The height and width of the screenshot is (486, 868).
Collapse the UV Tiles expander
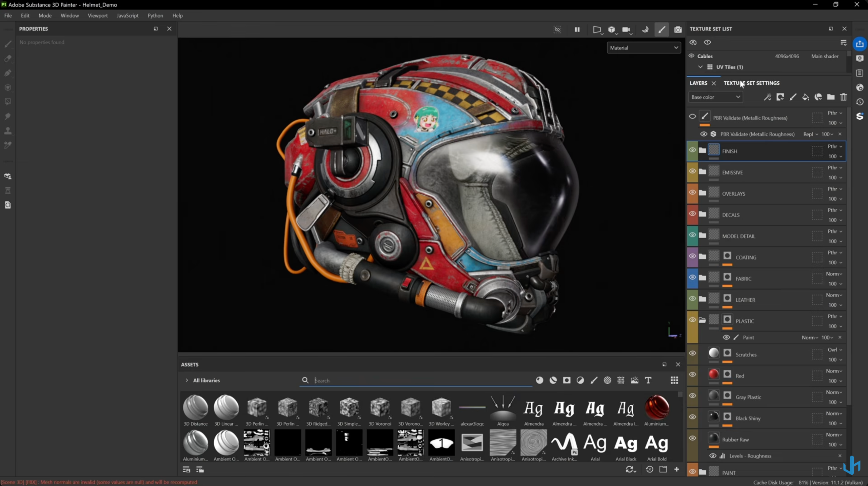[701, 67]
